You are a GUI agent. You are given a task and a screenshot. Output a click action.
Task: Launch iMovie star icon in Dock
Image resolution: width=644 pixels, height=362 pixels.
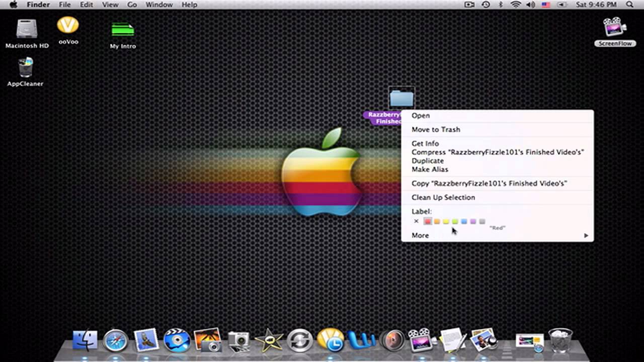(269, 340)
